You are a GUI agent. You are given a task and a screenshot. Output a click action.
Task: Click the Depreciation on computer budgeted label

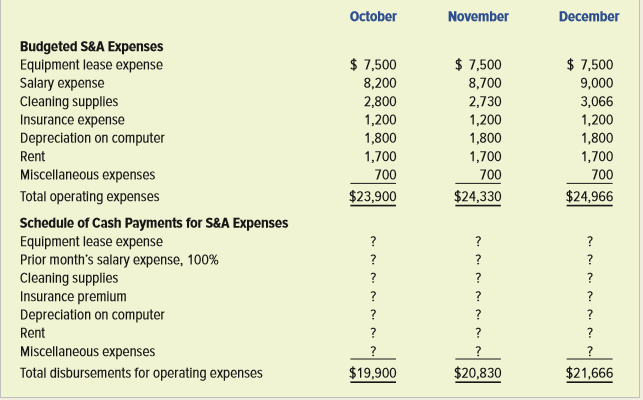click(92, 138)
